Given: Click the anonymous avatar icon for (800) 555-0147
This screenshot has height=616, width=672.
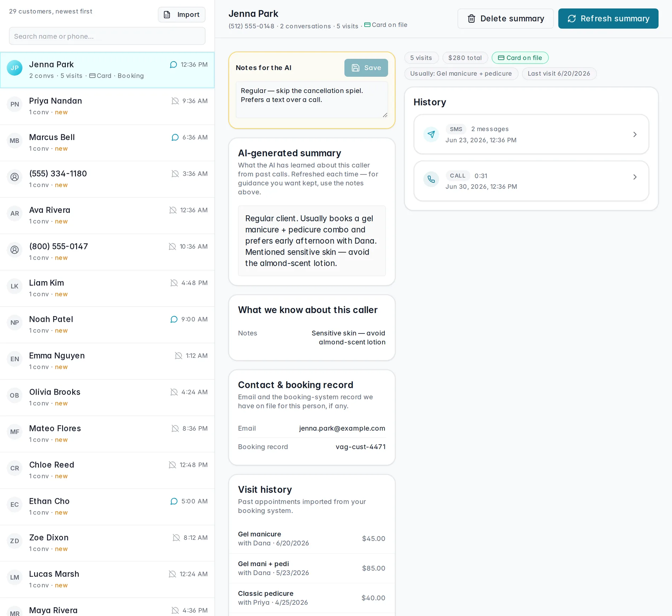Looking at the screenshot, I should click(15, 250).
